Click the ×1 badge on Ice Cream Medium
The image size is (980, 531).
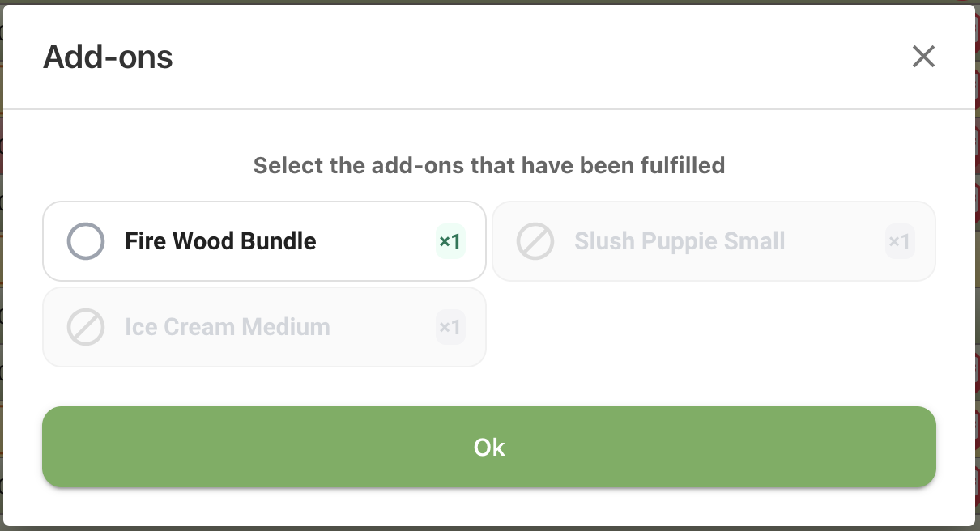pyautogui.click(x=450, y=327)
